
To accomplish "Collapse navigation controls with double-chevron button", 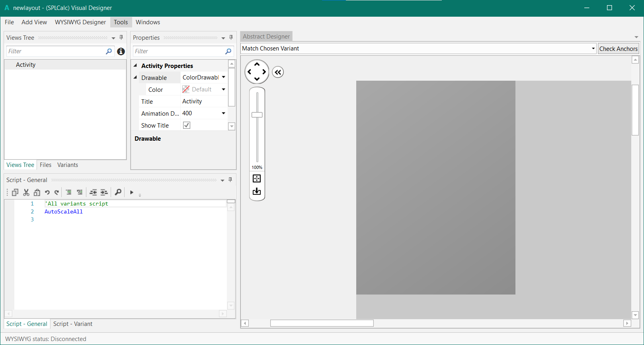I will (278, 72).
